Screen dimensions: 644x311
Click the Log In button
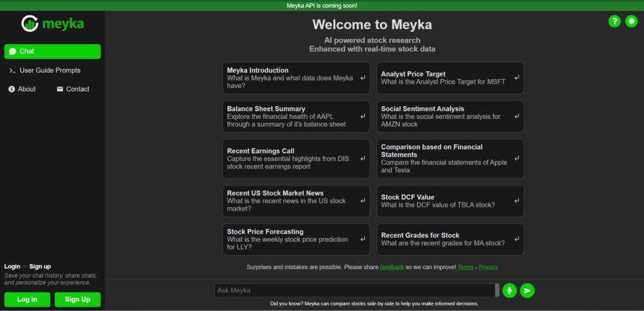click(27, 300)
